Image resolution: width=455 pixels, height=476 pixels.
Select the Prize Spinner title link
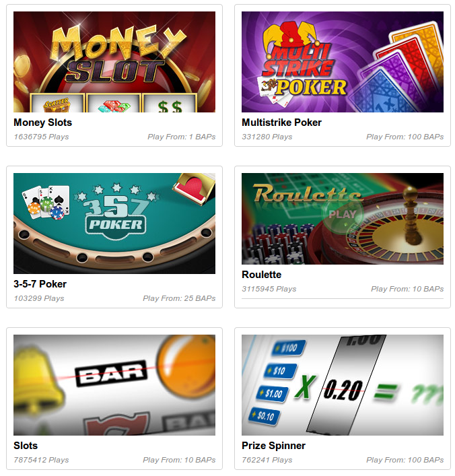click(273, 445)
